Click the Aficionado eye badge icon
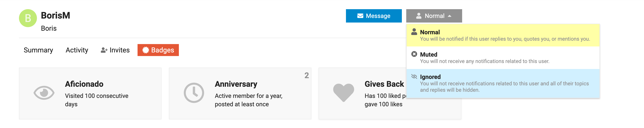Screen dimensions: 644x128 coord(44,93)
